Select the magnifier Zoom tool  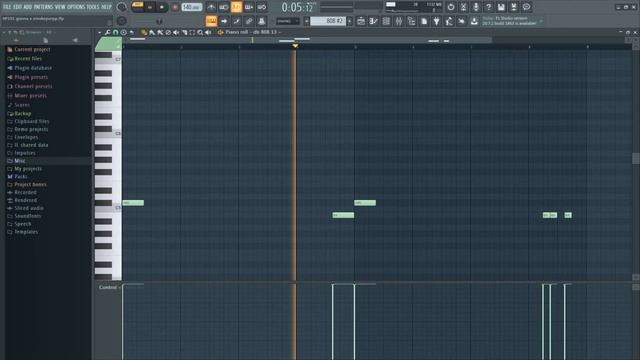(200, 32)
